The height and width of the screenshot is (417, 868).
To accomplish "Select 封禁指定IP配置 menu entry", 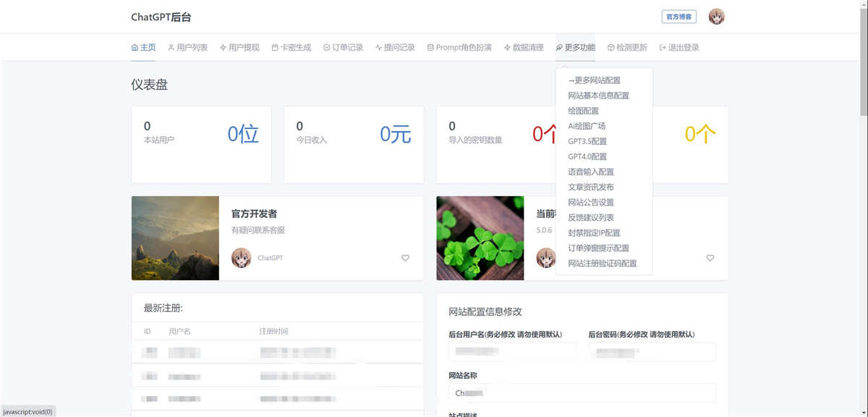I will 594,233.
